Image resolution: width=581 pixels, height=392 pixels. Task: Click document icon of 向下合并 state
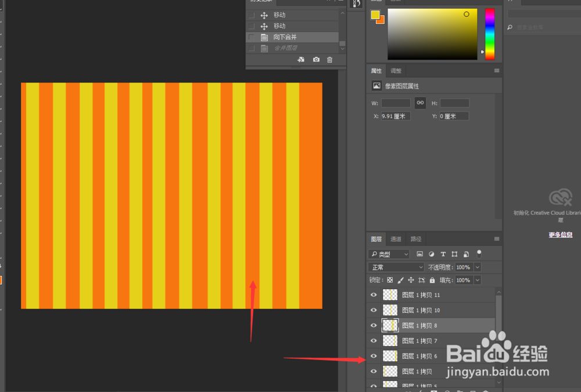[x=264, y=37]
